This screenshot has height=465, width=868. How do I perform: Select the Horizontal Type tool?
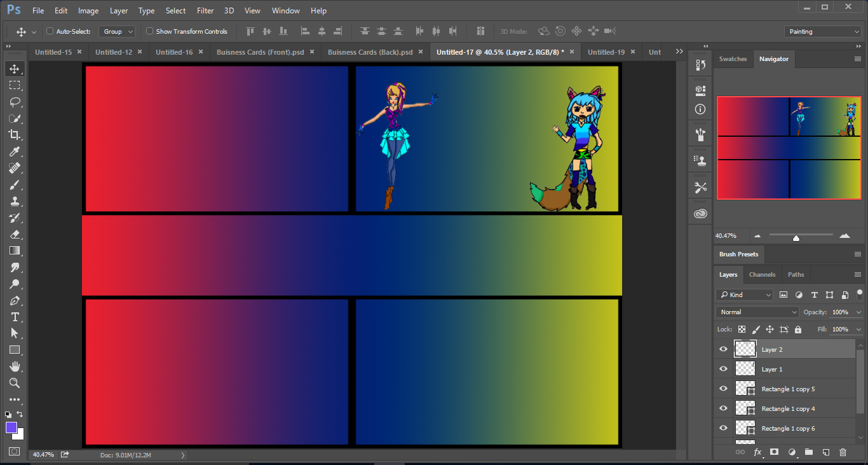tap(15, 317)
